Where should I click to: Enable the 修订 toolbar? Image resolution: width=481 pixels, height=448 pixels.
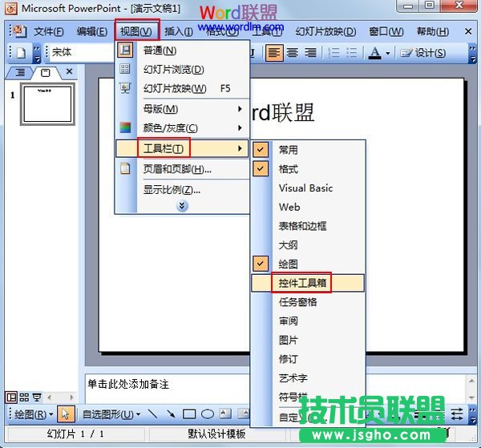click(308, 359)
